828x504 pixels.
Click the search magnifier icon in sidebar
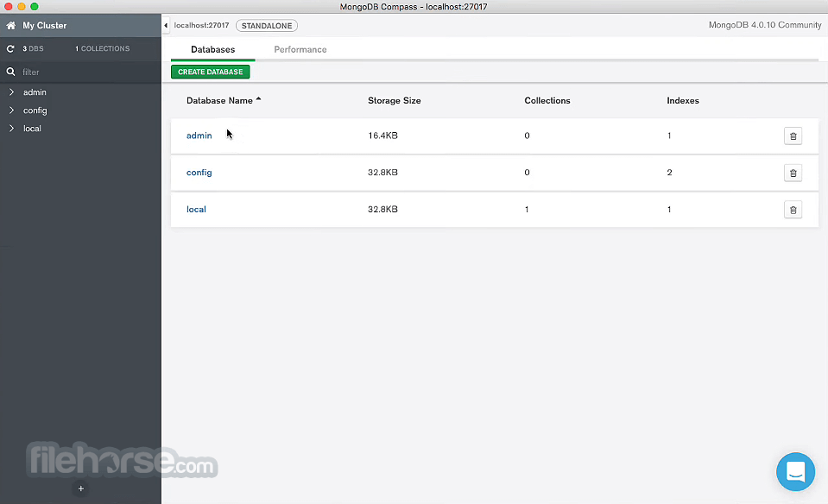point(10,72)
